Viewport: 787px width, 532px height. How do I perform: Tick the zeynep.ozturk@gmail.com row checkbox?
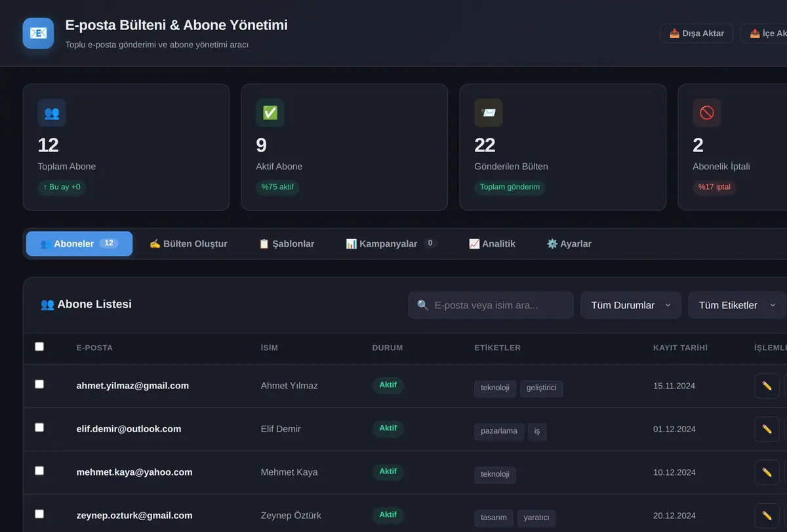(39, 514)
